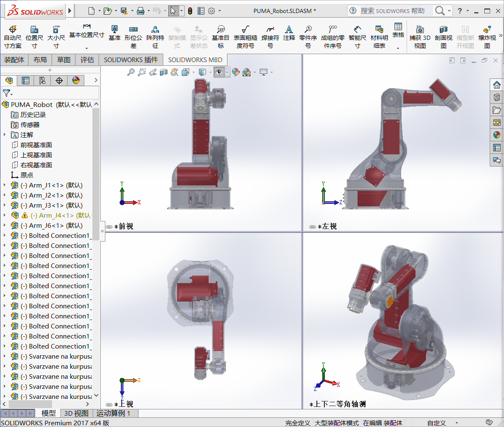
Task: Click the Print icon
Action: [x=141, y=11]
